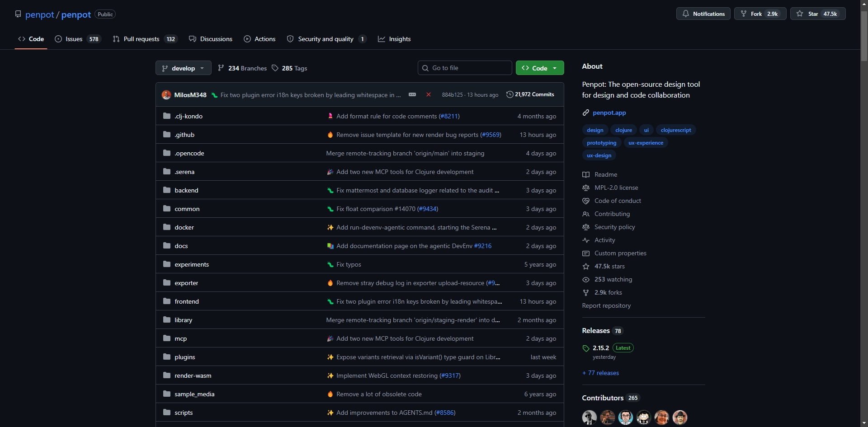Image resolution: width=868 pixels, height=427 pixels.
Task: Click the tag icon next to 285 Tags
Action: coord(275,68)
